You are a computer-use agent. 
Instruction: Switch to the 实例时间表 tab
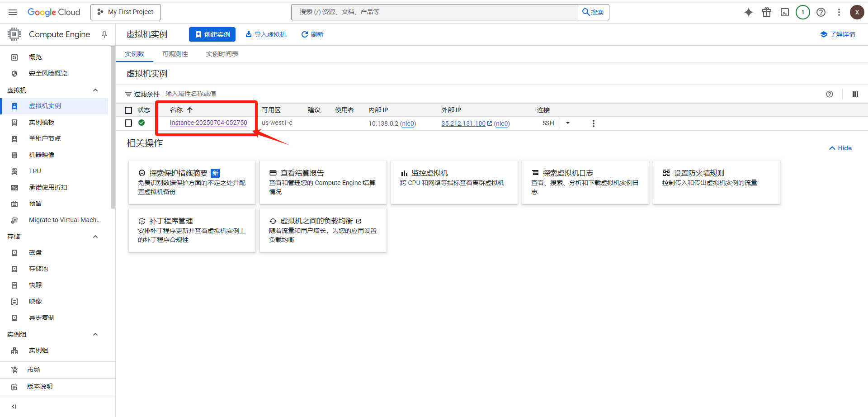pyautogui.click(x=222, y=54)
